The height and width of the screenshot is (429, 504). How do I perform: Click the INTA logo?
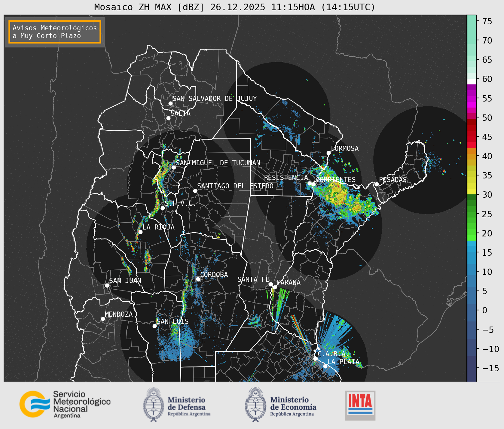tap(360, 405)
